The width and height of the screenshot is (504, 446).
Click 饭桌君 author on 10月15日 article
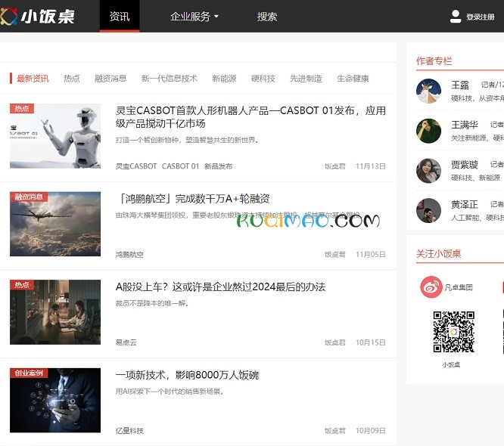click(335, 342)
